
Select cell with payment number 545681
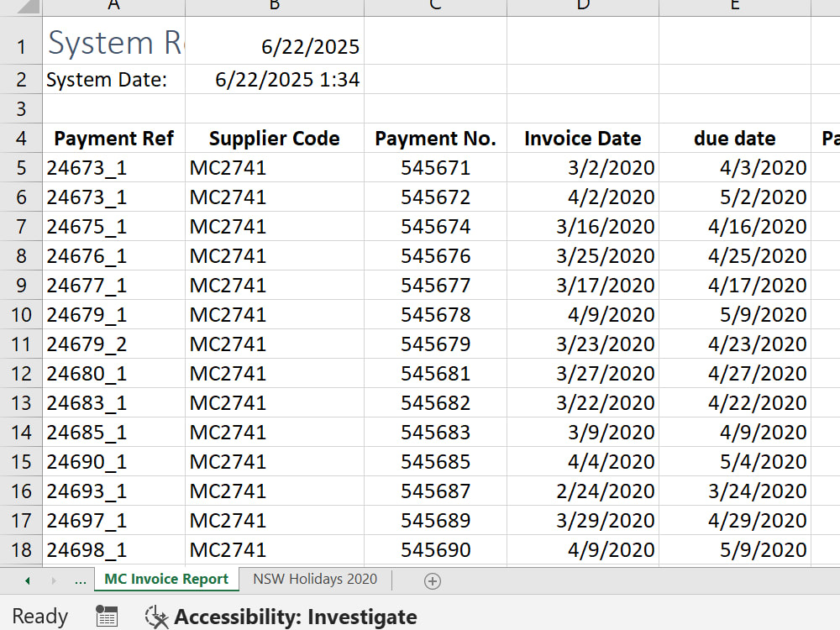[435, 374]
